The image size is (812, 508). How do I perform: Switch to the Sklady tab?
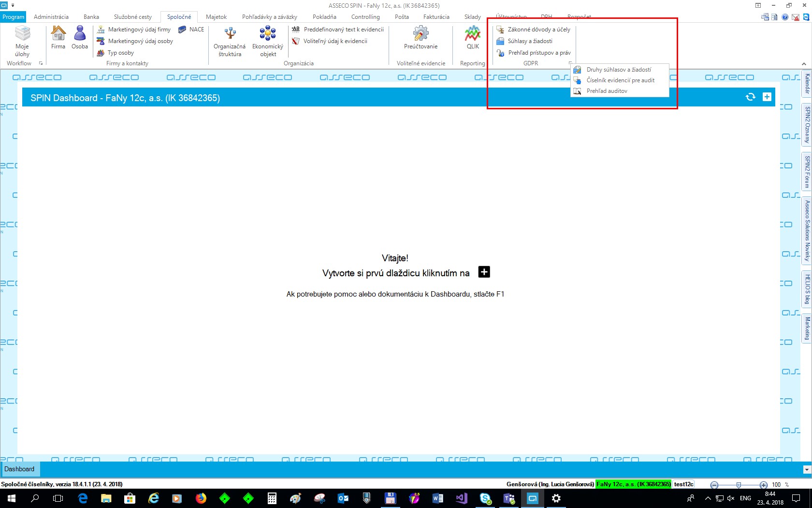473,17
